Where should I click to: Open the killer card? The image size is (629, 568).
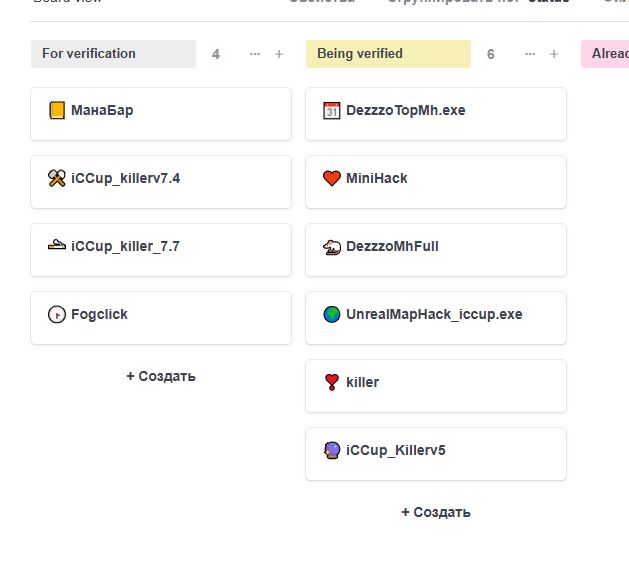(x=436, y=386)
